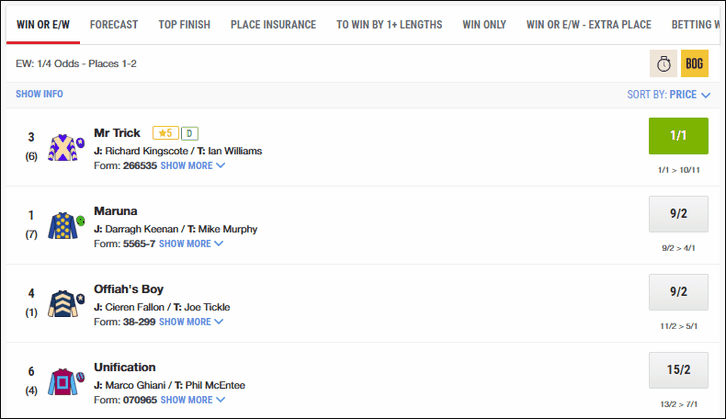Expand Show More for Offiah's Boy form
This screenshot has width=726, height=419.
(191, 322)
